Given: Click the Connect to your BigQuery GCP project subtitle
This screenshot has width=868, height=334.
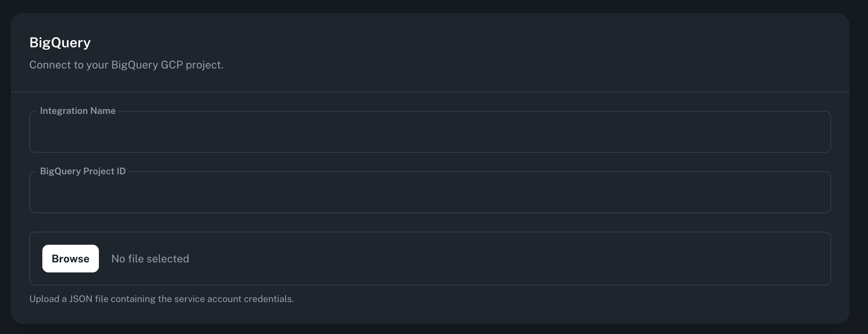Looking at the screenshot, I should coord(126,65).
